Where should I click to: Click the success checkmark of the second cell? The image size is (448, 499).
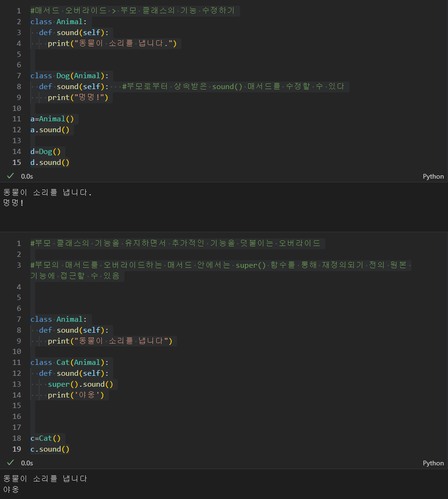click(10, 463)
